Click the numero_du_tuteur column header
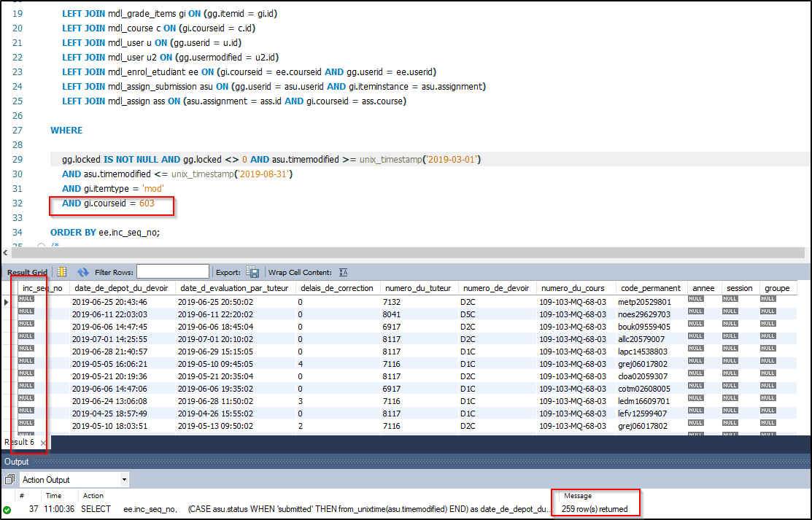The height and width of the screenshot is (520, 812). pos(418,288)
